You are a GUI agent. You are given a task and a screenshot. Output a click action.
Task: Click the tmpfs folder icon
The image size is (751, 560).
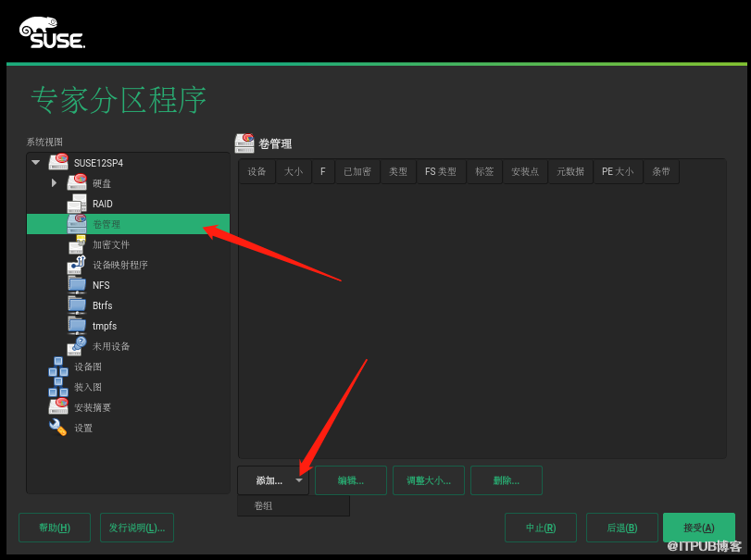tap(77, 326)
